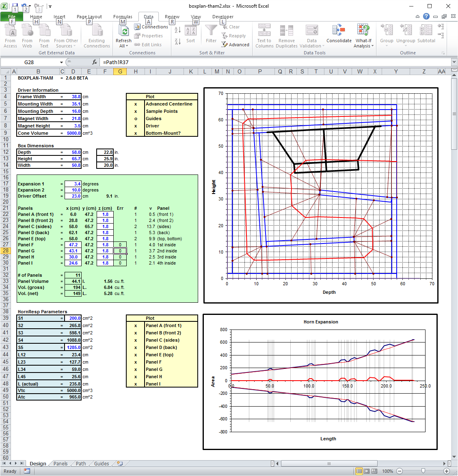This screenshot has width=458, height=476.
Task: Click Ungroup outline icon
Action: point(406,30)
